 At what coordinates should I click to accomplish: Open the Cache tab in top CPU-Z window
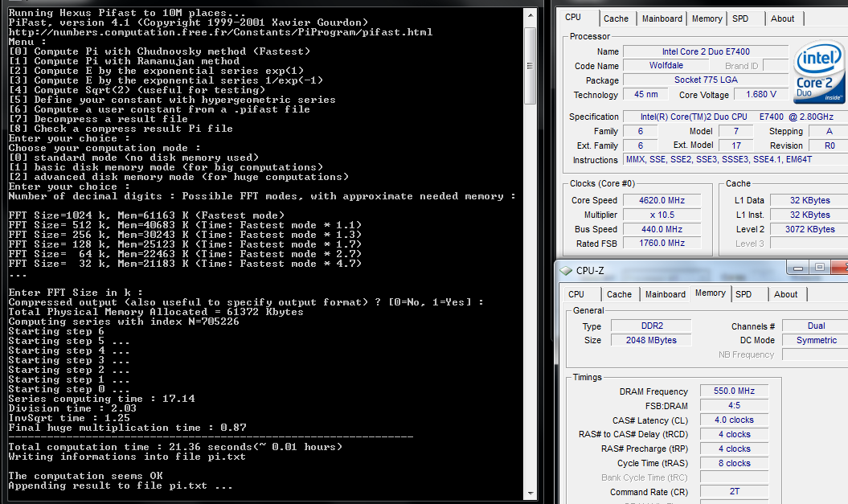pos(616,18)
